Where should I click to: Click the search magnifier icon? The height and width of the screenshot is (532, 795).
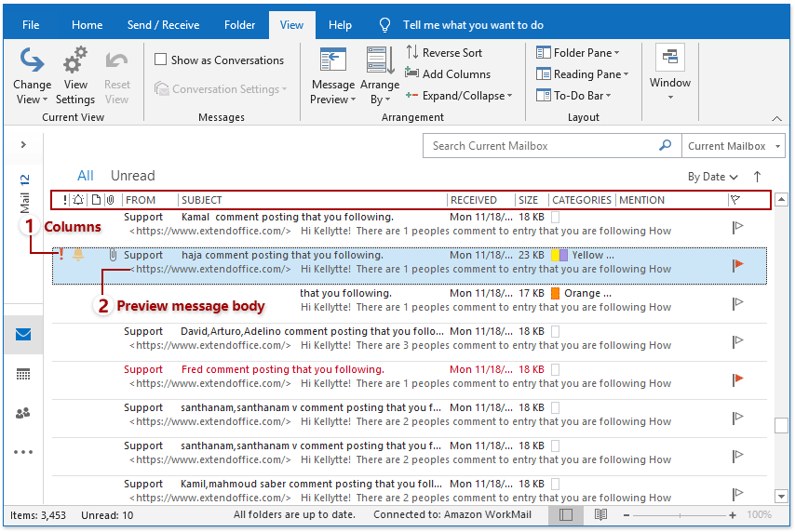665,146
